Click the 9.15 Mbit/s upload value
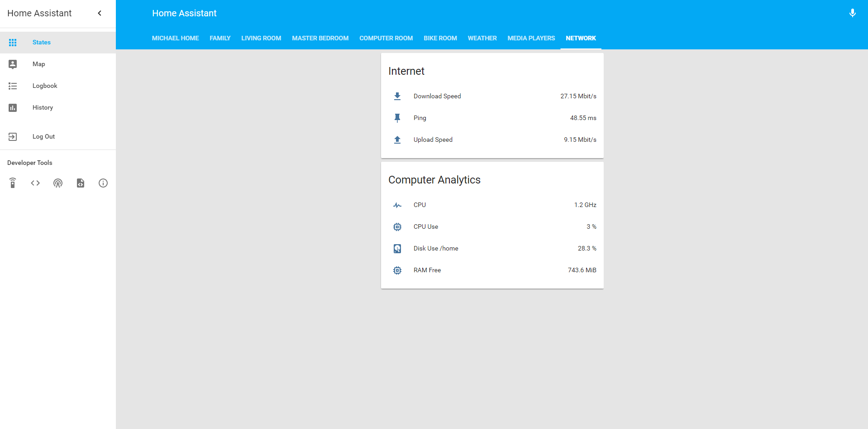 [580, 140]
